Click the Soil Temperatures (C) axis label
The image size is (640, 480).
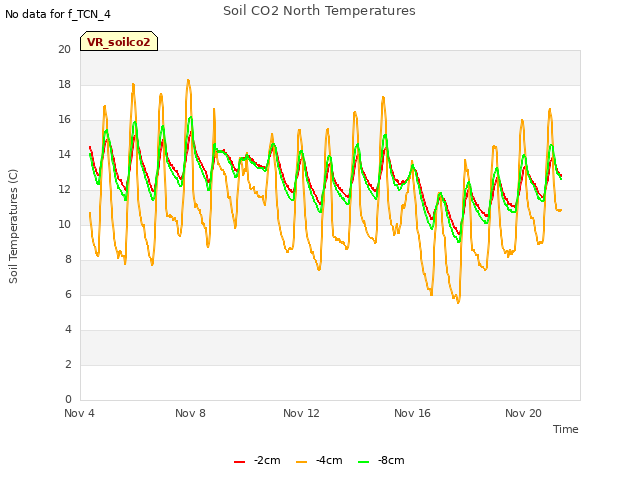tap(13, 226)
